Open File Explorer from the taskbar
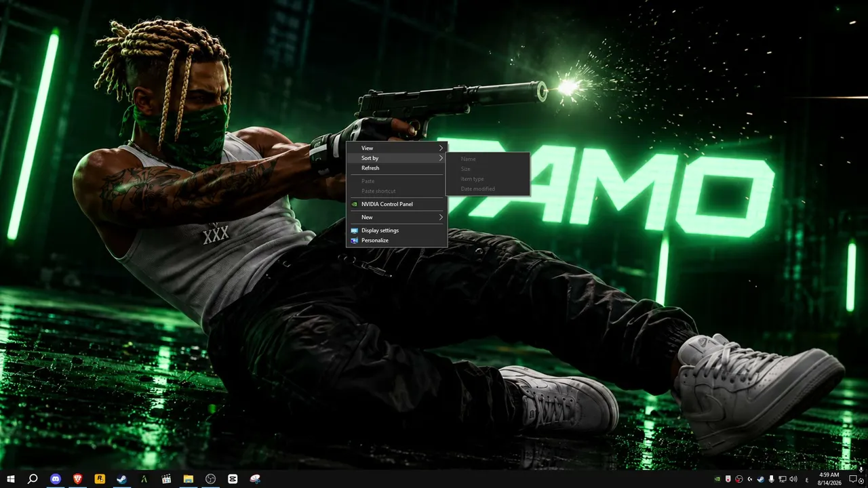The height and width of the screenshot is (488, 868). pos(189,479)
